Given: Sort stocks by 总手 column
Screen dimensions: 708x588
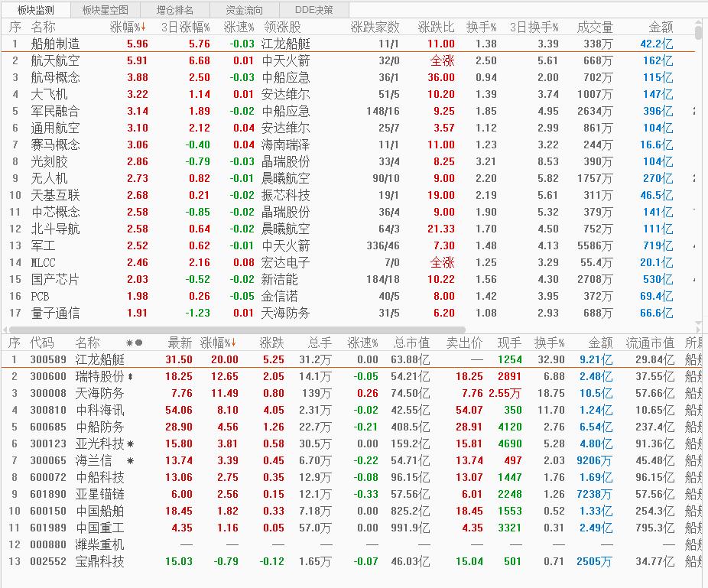Looking at the screenshot, I should [x=320, y=343].
